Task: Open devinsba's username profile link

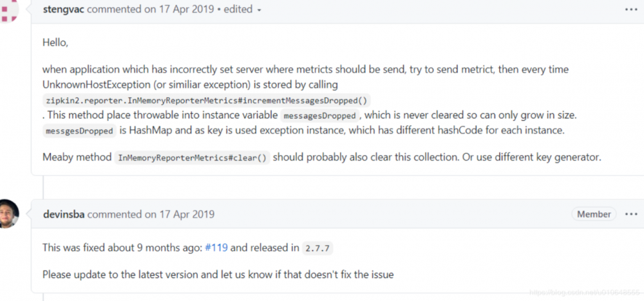Action: point(63,214)
